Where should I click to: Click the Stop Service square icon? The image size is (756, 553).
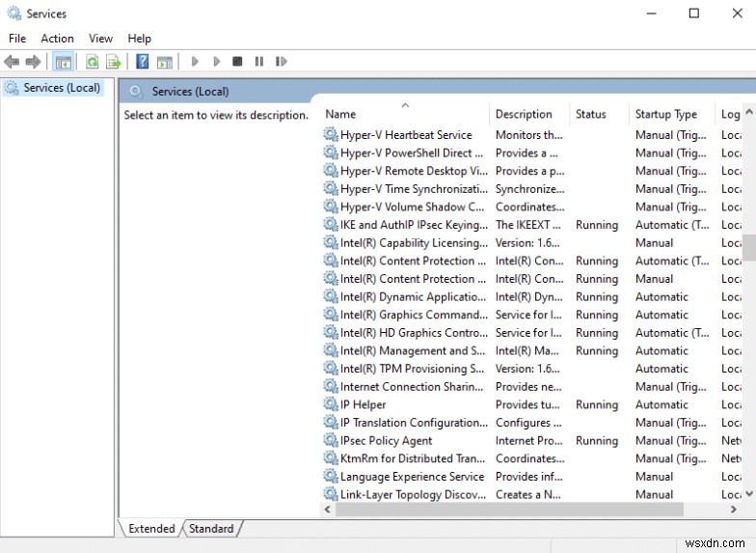pos(237,62)
